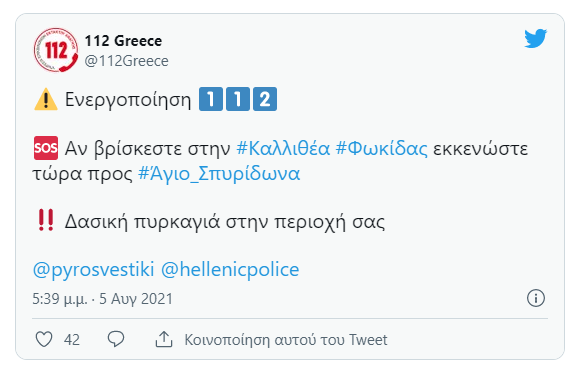Click the 5:39 μ.μ. 5 Αυγ 2021 timestamp
This screenshot has height=381, width=576.
[102, 299]
